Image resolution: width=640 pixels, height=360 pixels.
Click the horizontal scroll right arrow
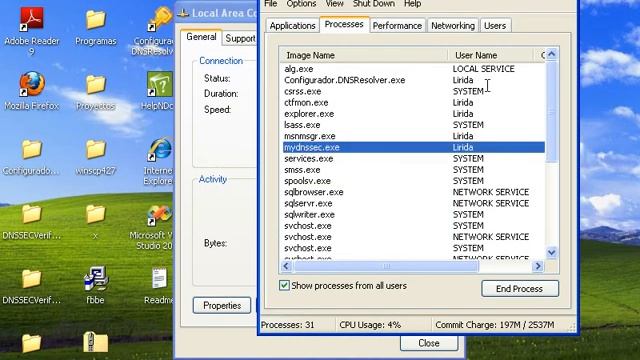coord(538,266)
